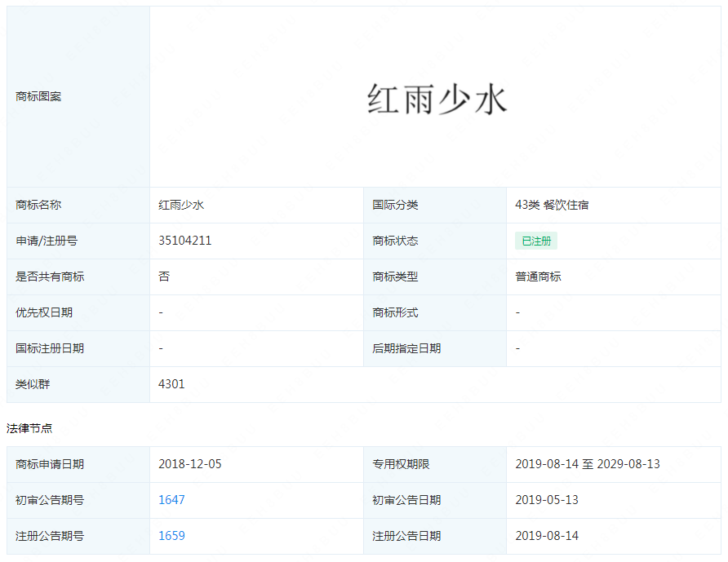Select the application date 2018-12-05
Image resolution: width=728 pixels, height=562 pixels.
(x=190, y=463)
